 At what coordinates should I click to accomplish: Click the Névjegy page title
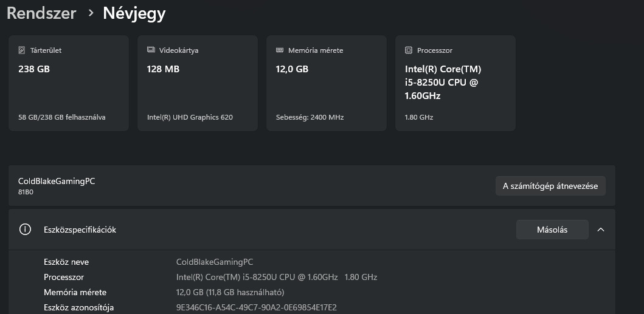tap(134, 13)
